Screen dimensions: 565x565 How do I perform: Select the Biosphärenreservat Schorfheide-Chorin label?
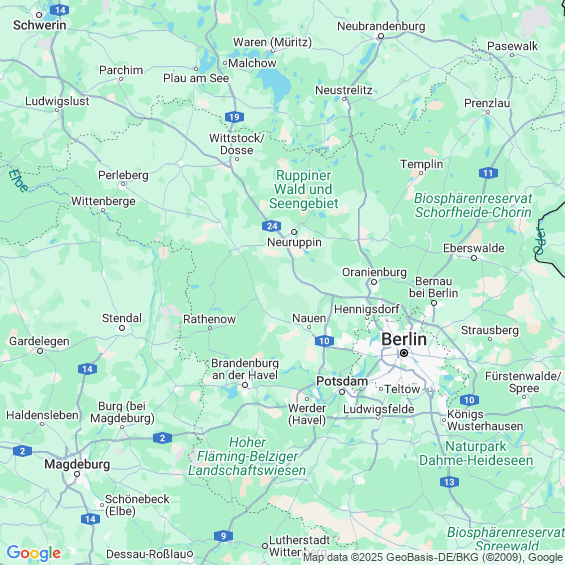(473, 205)
